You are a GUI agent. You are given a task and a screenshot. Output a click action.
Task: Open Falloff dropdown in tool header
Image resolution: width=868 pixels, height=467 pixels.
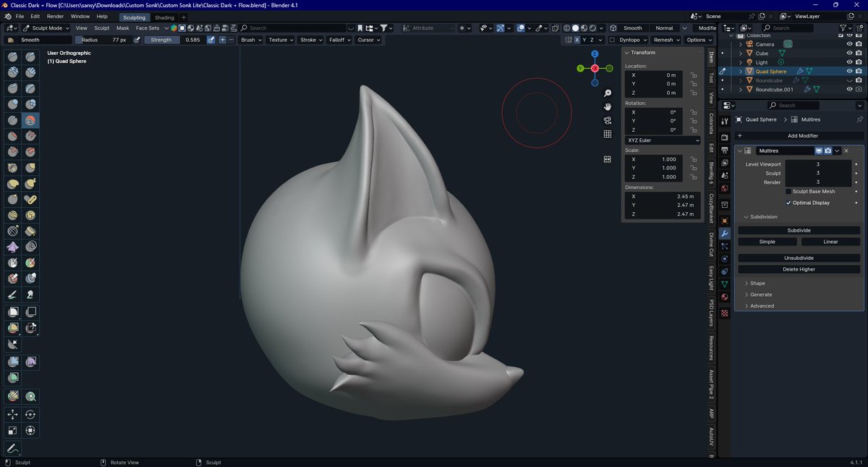tap(339, 40)
